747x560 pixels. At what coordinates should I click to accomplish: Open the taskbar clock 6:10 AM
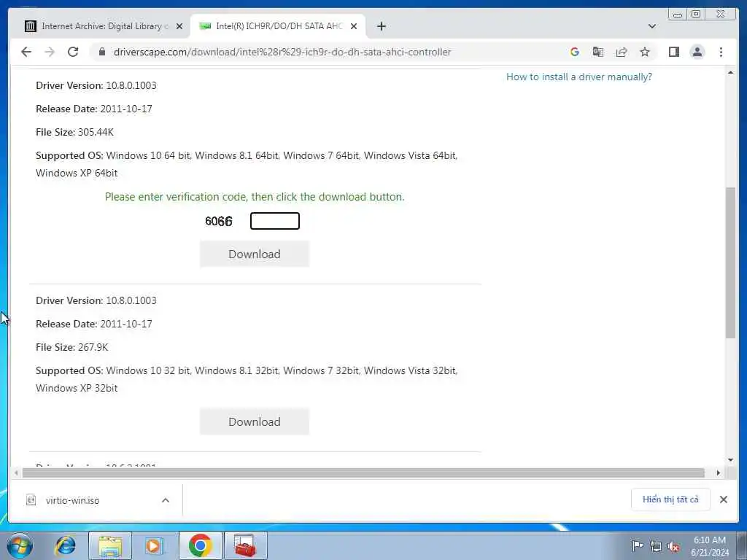coord(710,546)
